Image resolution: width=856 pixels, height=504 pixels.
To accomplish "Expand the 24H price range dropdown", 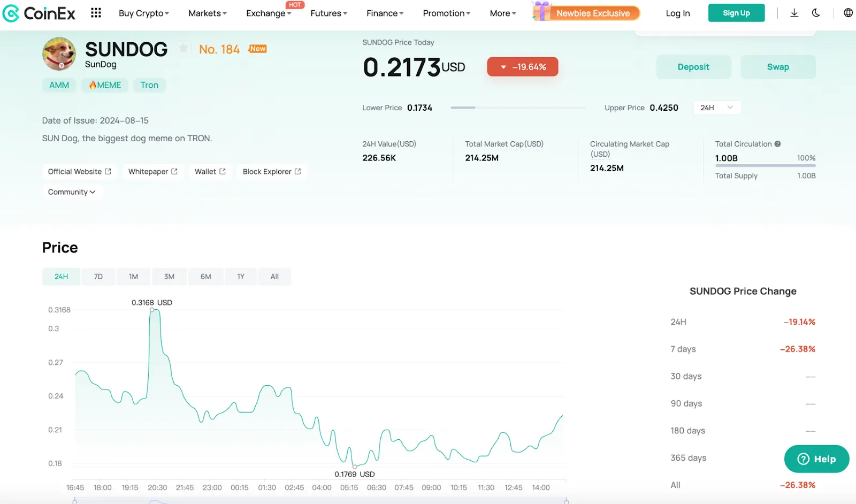I will click(717, 108).
